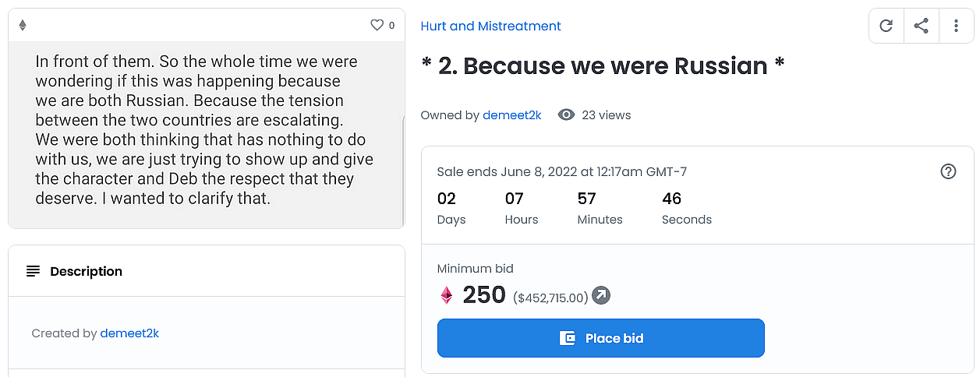Viewport: 980px width, 377px height.
Task: Visit owner demeet2k's profile beside Owned by
Action: pos(511,115)
